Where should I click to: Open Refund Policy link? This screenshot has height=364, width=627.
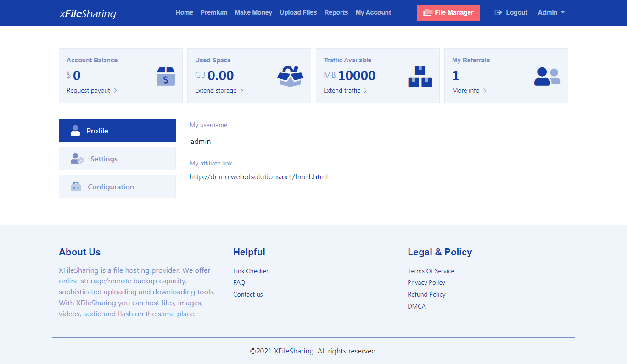[426, 295]
